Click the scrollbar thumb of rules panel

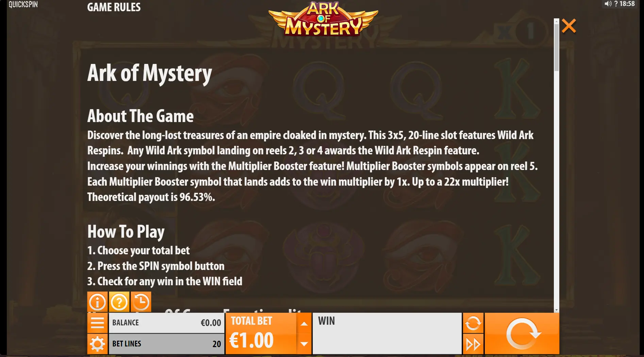coord(557,47)
